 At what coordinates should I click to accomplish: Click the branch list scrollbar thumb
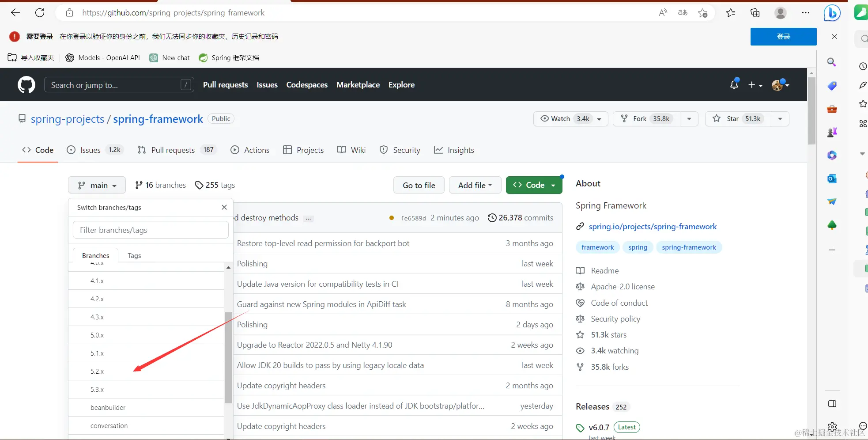tap(228, 358)
